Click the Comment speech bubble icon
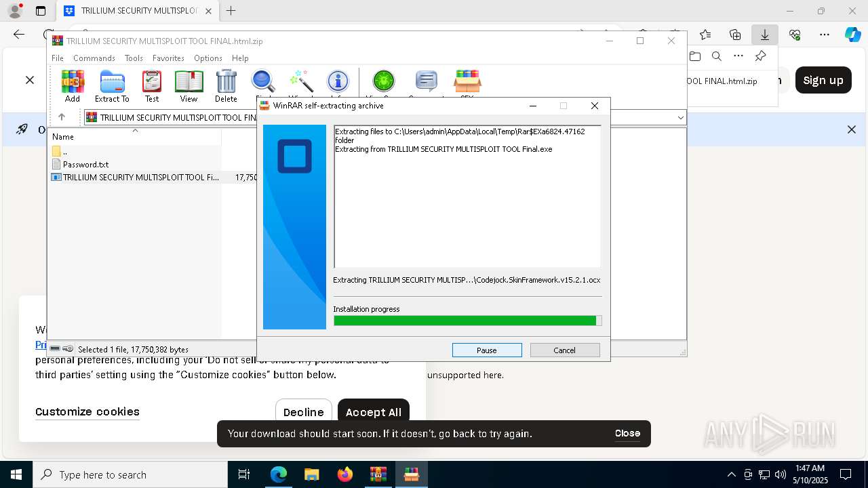868x488 pixels. click(427, 82)
